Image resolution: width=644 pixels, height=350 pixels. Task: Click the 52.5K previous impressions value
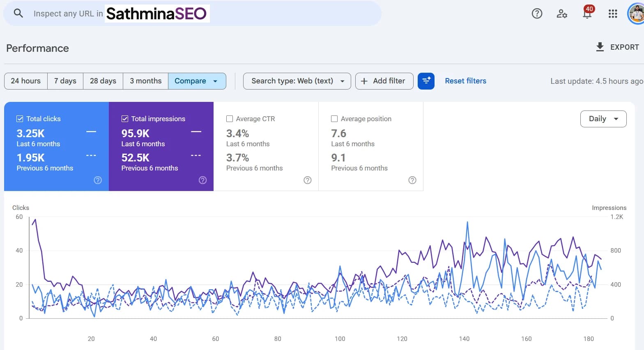click(136, 158)
